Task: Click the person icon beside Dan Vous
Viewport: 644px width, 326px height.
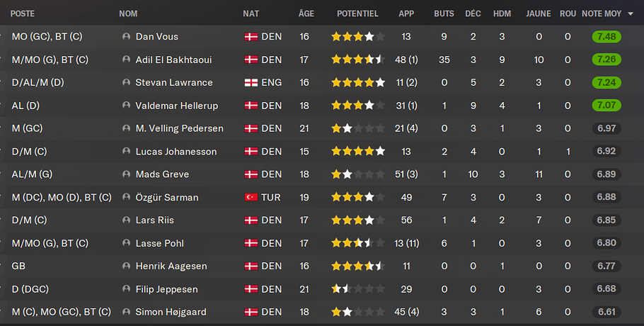Action: pyautogui.click(x=127, y=37)
